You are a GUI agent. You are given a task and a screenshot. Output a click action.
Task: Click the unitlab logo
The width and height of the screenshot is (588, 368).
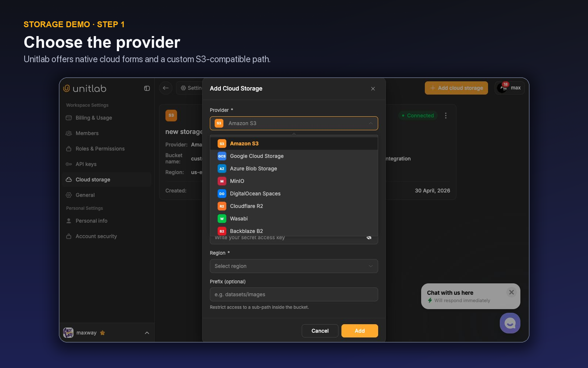pyautogui.click(x=85, y=88)
